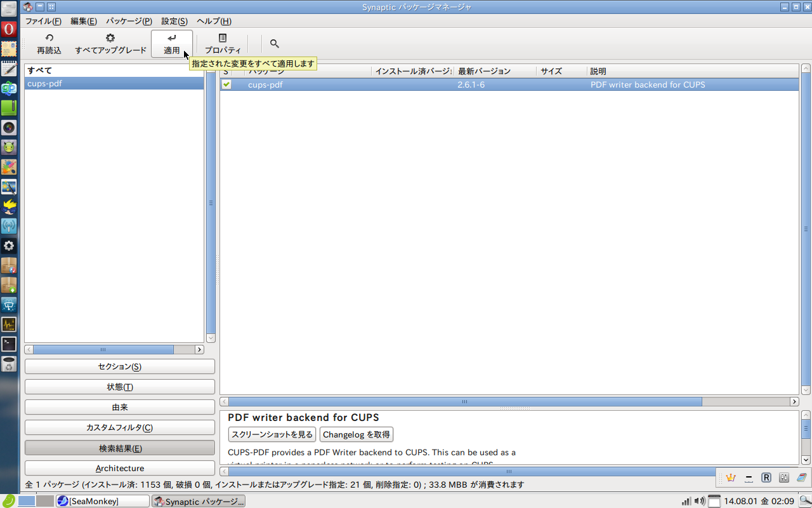The height and width of the screenshot is (508, 812).
Task: Click the Reload (再読込) toolbar icon
Action: 49,38
